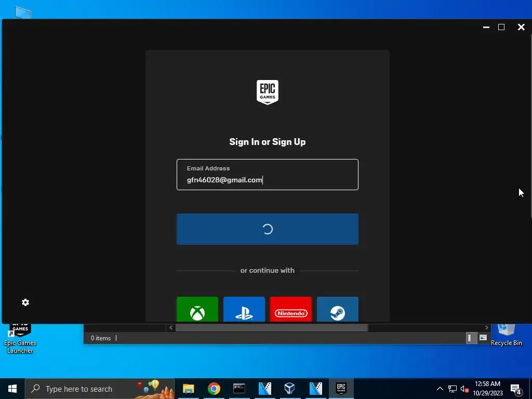Show hidden system tray icons
The height and width of the screenshot is (399, 532).
[440, 389]
